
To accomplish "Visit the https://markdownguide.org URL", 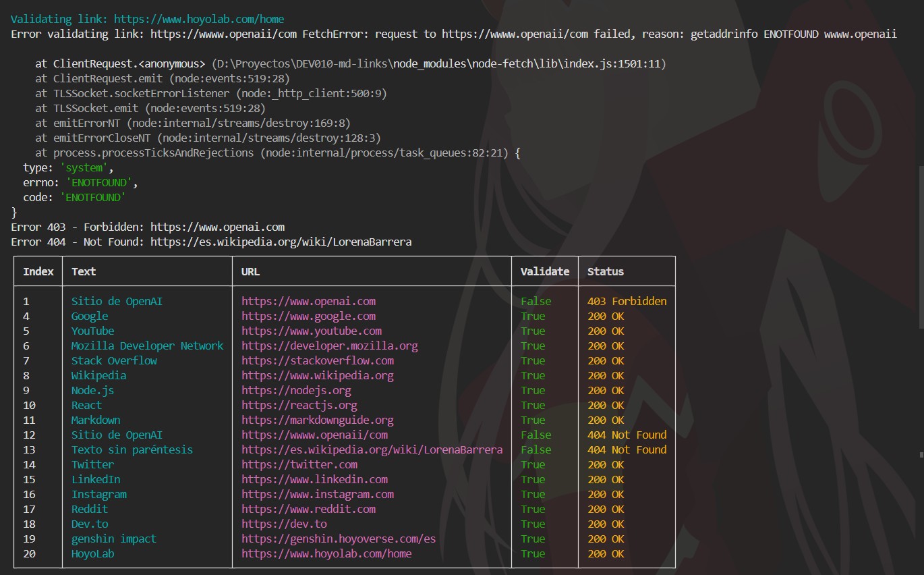I will coord(318,420).
